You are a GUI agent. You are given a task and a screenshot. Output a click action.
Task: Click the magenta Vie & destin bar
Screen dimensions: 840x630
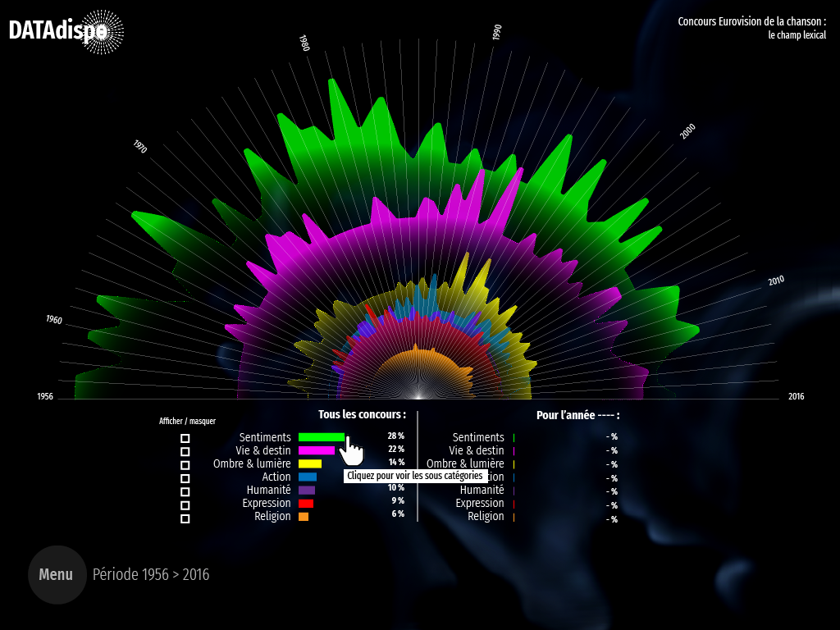point(317,450)
